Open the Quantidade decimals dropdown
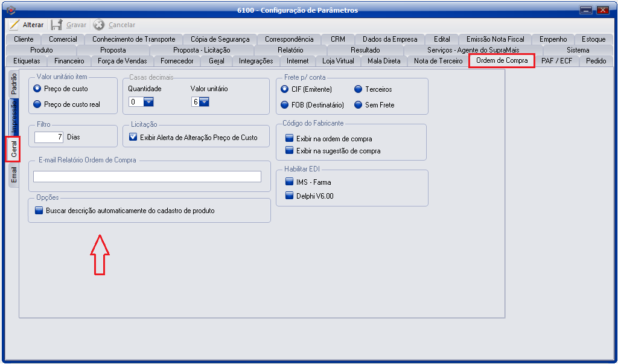This screenshot has height=364, width=618. coord(148,102)
